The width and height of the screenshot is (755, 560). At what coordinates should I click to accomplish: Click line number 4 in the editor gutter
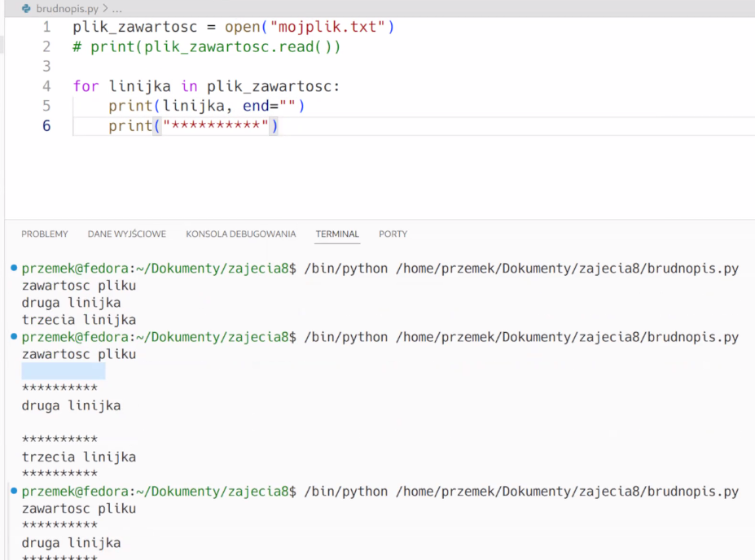point(46,86)
